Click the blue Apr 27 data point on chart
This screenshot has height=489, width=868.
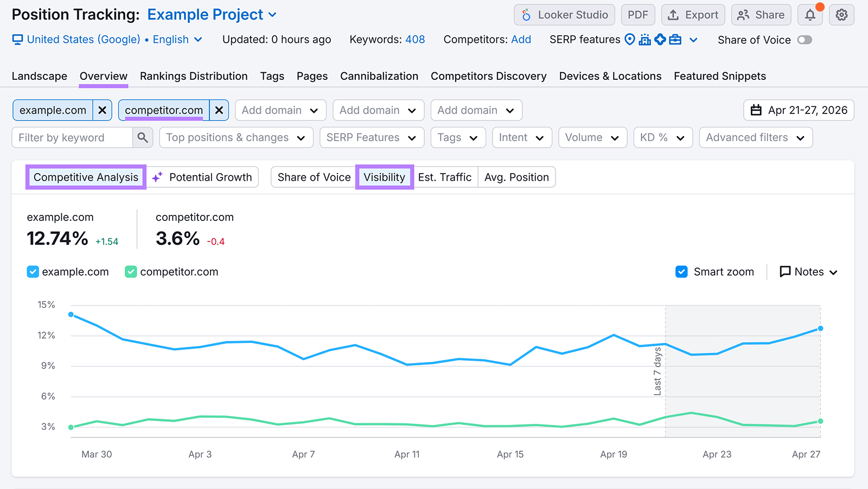pyautogui.click(x=820, y=328)
